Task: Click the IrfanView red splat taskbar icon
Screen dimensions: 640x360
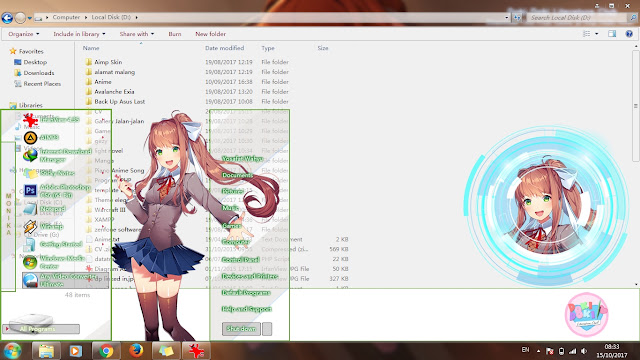Action: tap(196, 351)
